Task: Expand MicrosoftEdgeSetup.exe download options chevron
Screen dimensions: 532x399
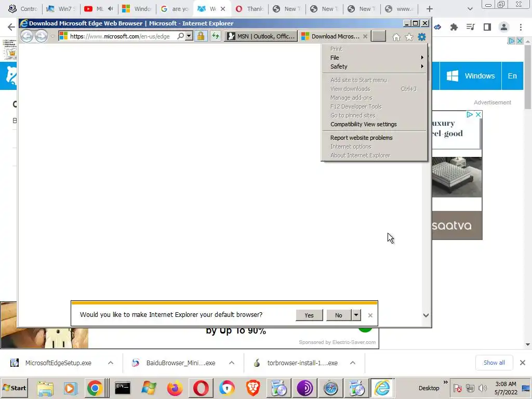Action: click(111, 363)
